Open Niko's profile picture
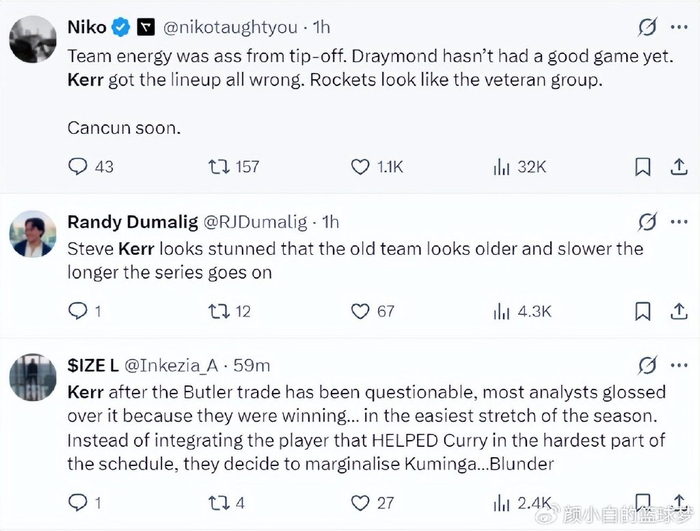Screen dimensions: 700x531 (x=32, y=40)
